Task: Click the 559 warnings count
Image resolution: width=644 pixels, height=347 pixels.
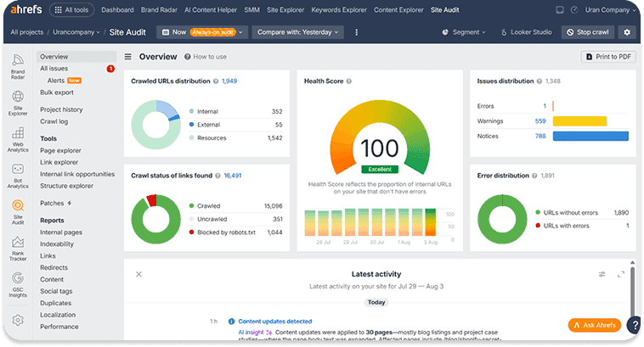Action: (540, 121)
